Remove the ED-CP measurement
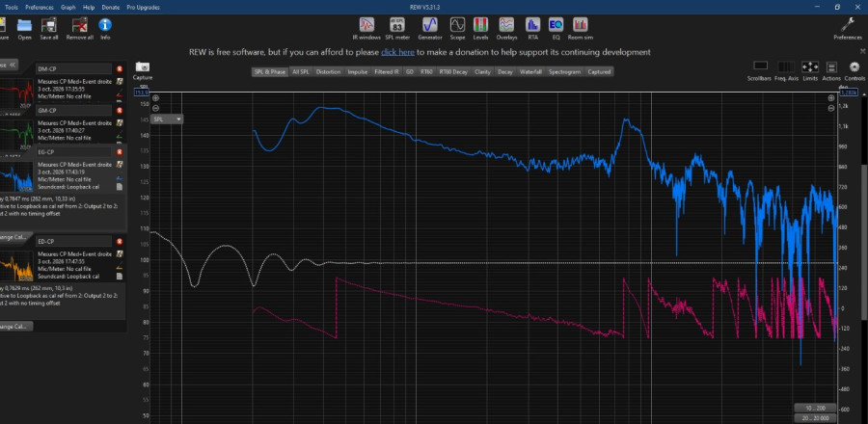The image size is (868, 424). pyautogui.click(x=119, y=242)
